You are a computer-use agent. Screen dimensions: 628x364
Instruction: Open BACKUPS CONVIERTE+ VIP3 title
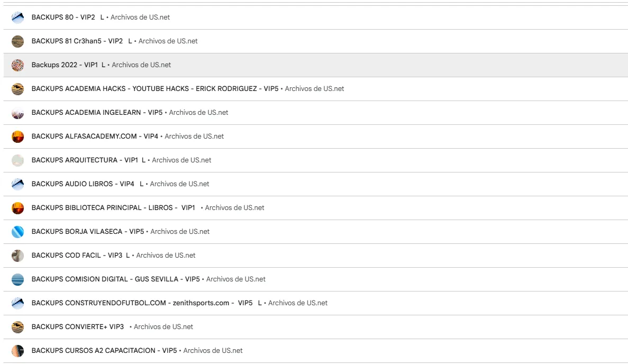pyautogui.click(x=77, y=327)
